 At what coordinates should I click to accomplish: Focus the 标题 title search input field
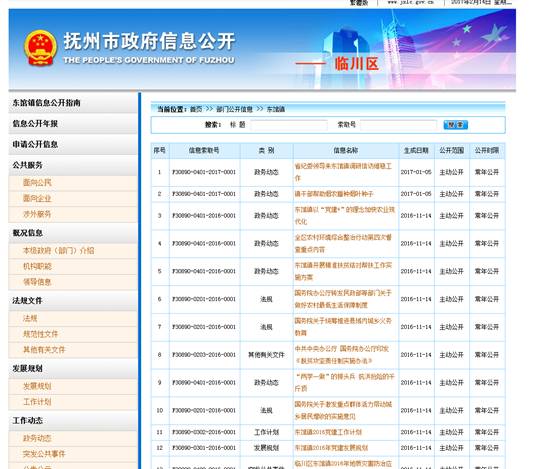click(289, 125)
